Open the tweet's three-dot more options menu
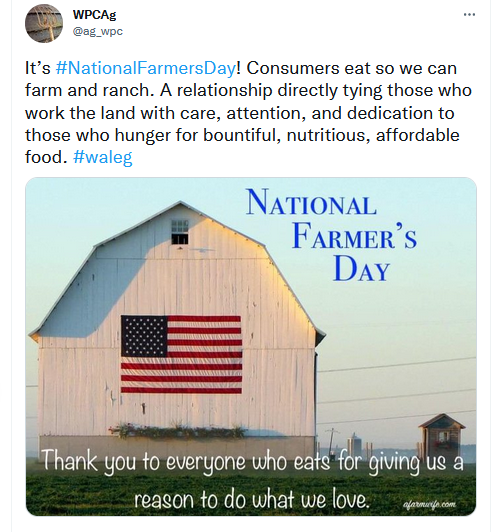The width and height of the screenshot is (500, 532). [x=469, y=15]
